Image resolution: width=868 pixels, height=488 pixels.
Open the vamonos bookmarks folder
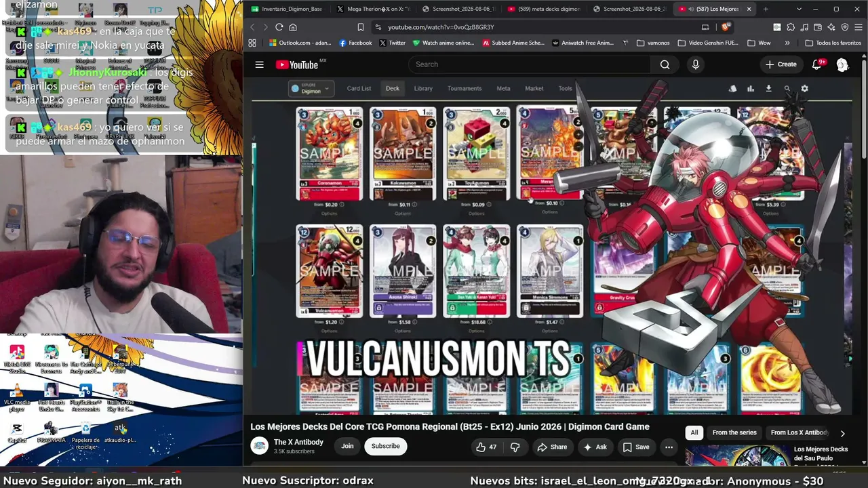(653, 43)
